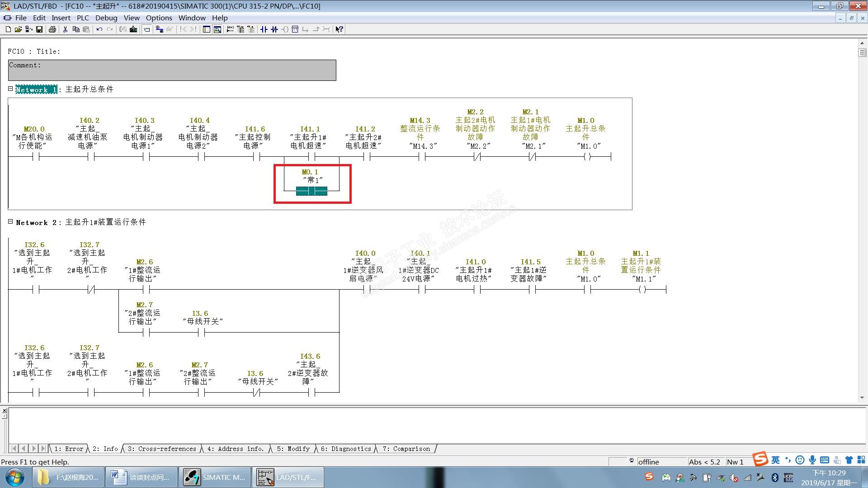Click the Print icon
The image size is (868, 488).
click(52, 29)
